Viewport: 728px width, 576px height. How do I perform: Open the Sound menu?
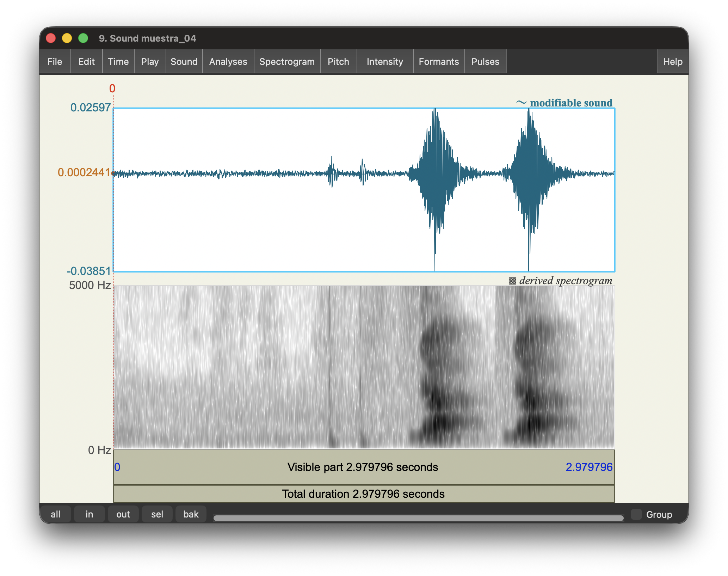coord(184,61)
